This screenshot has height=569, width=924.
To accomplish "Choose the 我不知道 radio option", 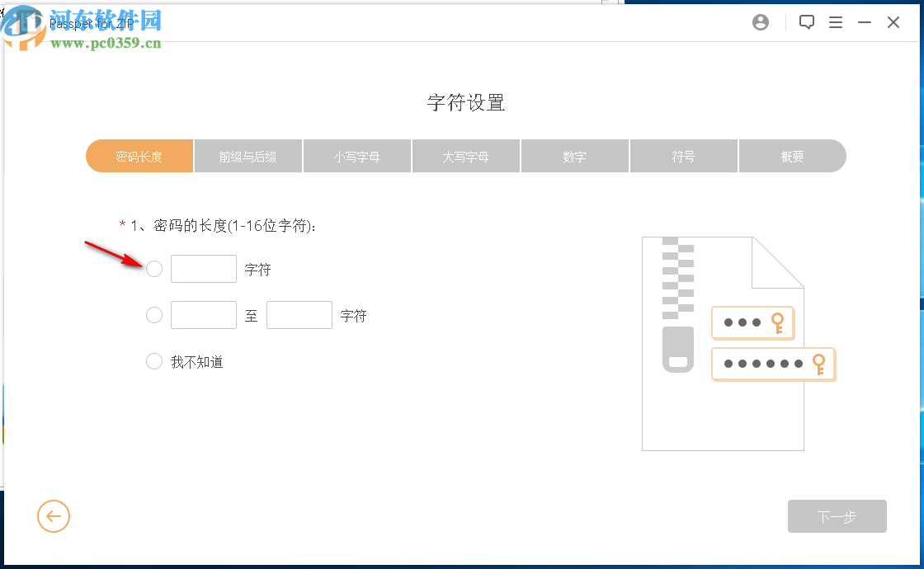I will coord(153,360).
